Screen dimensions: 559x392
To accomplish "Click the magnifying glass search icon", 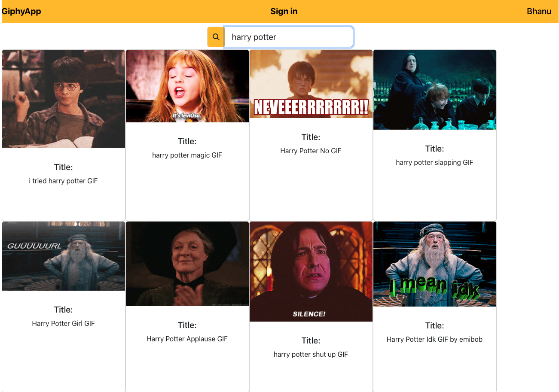I will [x=216, y=37].
